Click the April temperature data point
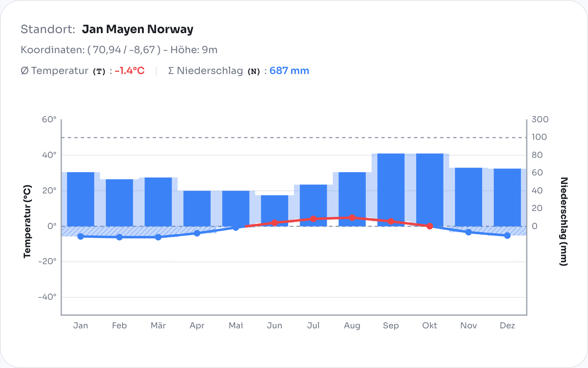 click(x=197, y=233)
